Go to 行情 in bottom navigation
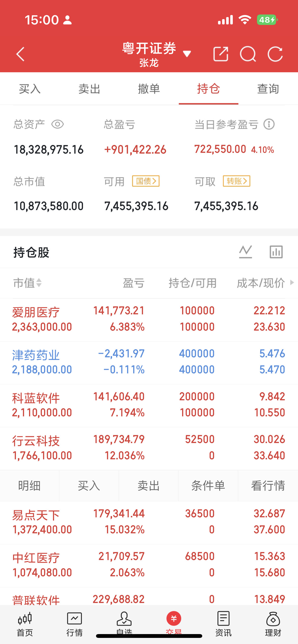Viewport: 298px width, 644px height. tap(74, 624)
